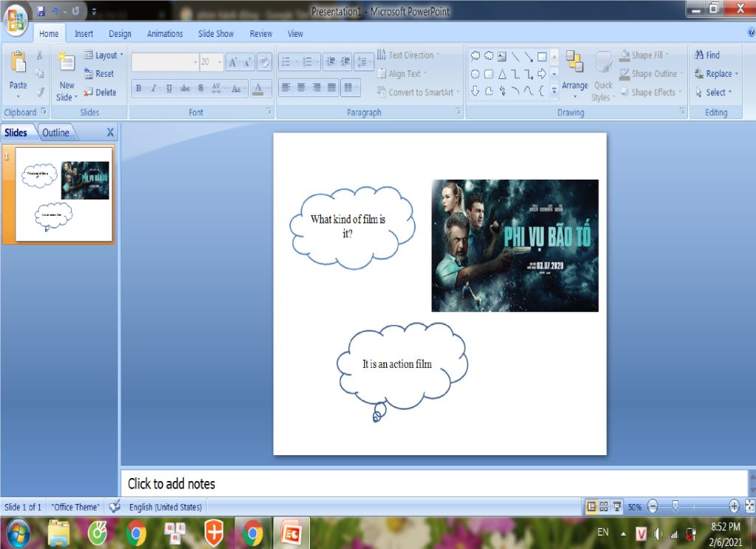
Task: Decrease the font size with Shrink Font
Action: pos(247,62)
